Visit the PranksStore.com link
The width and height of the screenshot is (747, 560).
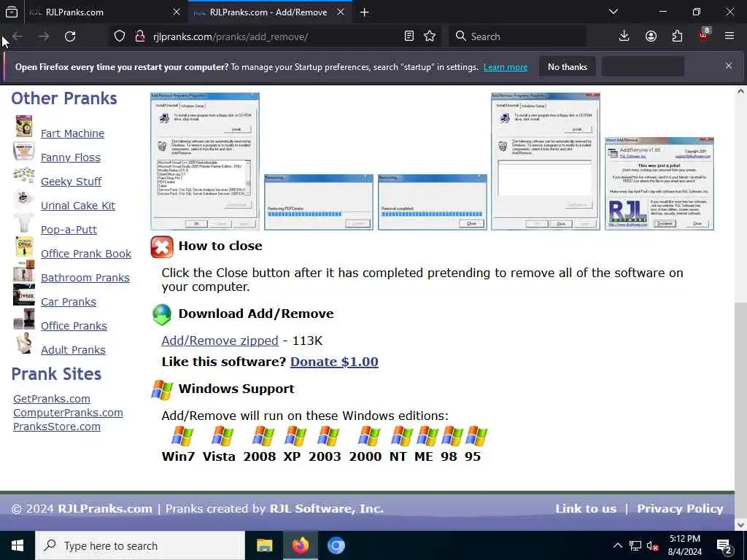[57, 427]
